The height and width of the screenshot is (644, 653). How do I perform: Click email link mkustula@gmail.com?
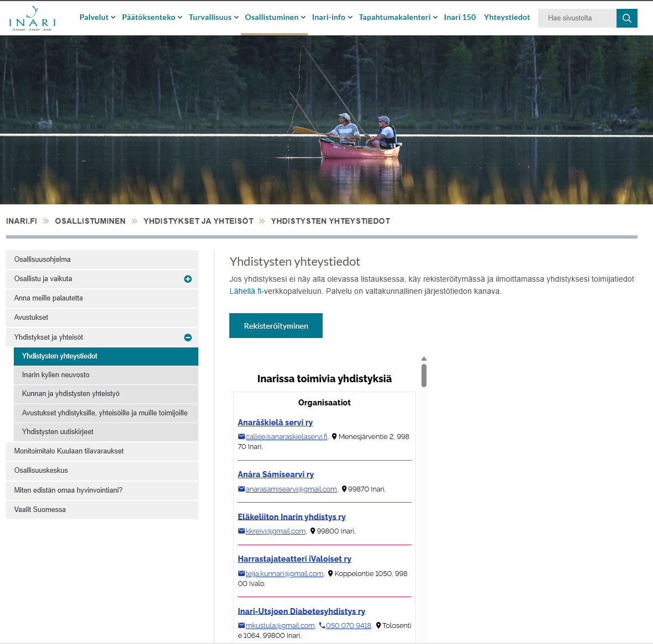pyautogui.click(x=280, y=626)
